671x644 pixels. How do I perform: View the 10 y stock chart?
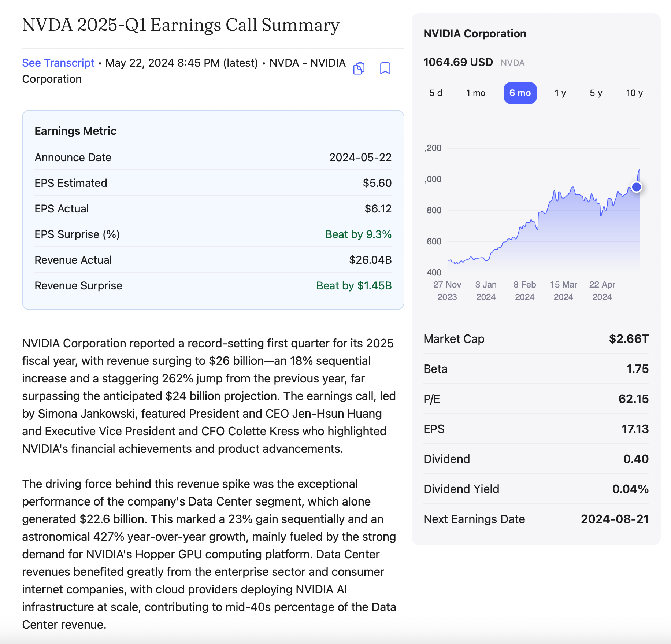point(634,93)
